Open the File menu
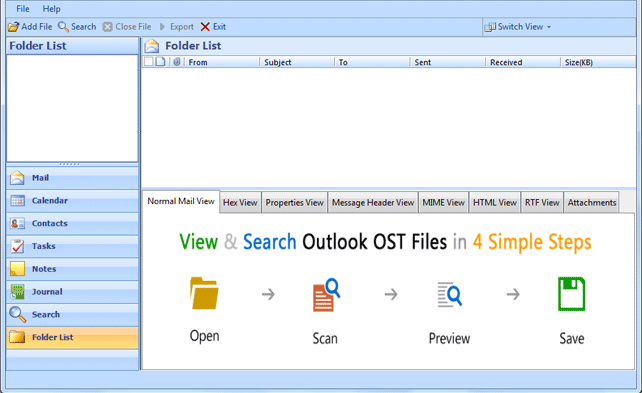 (23, 9)
